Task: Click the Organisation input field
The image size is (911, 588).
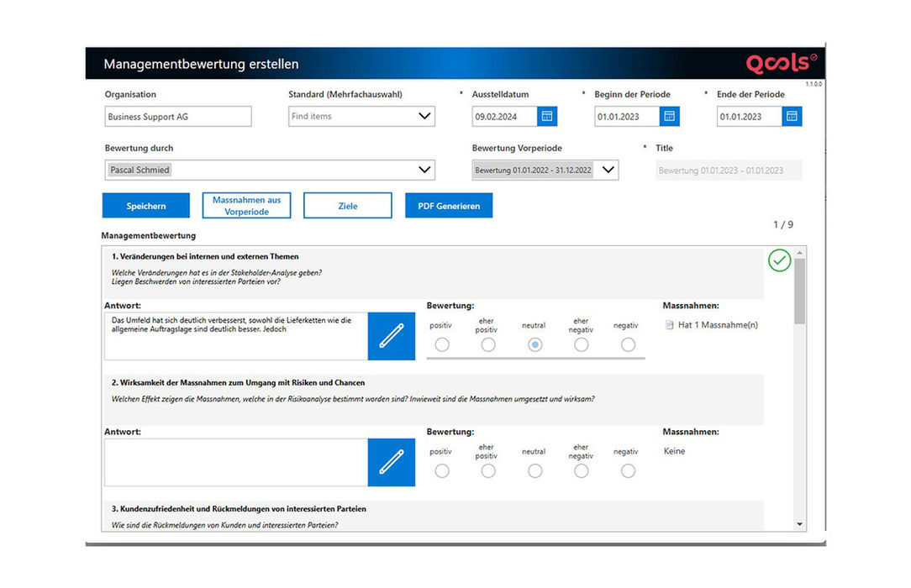Action: [x=178, y=116]
